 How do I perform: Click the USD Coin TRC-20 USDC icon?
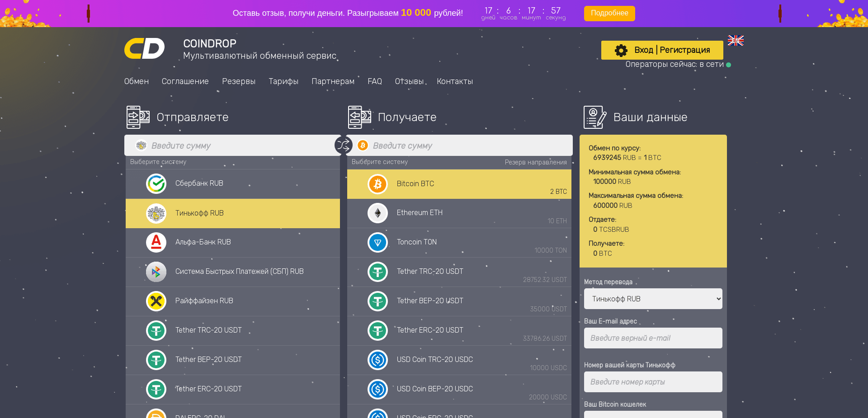(x=378, y=360)
